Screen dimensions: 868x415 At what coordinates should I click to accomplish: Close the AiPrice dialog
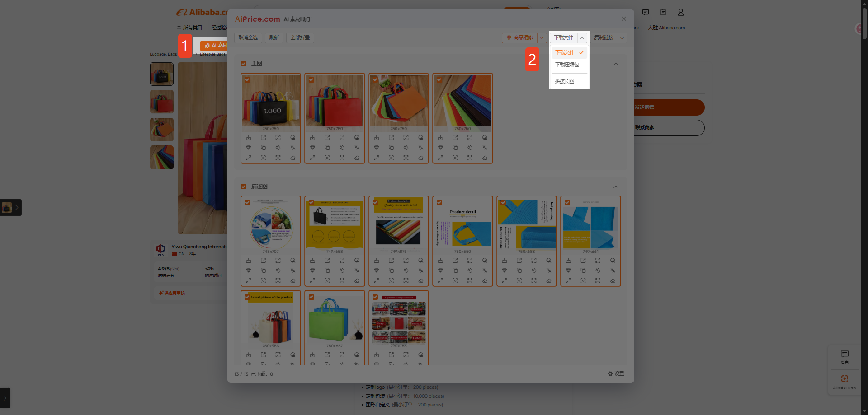click(x=624, y=19)
